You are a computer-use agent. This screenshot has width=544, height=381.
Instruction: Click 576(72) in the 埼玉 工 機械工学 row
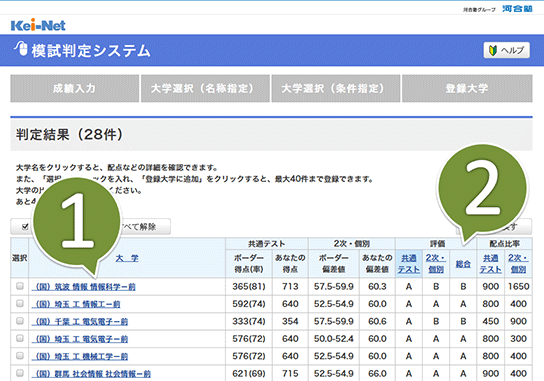[x=249, y=356]
